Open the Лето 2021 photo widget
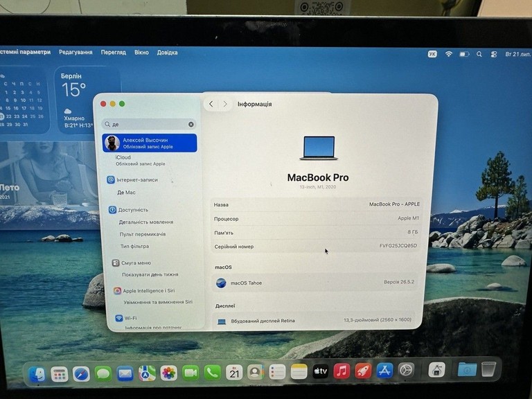 pyautogui.click(x=48, y=185)
